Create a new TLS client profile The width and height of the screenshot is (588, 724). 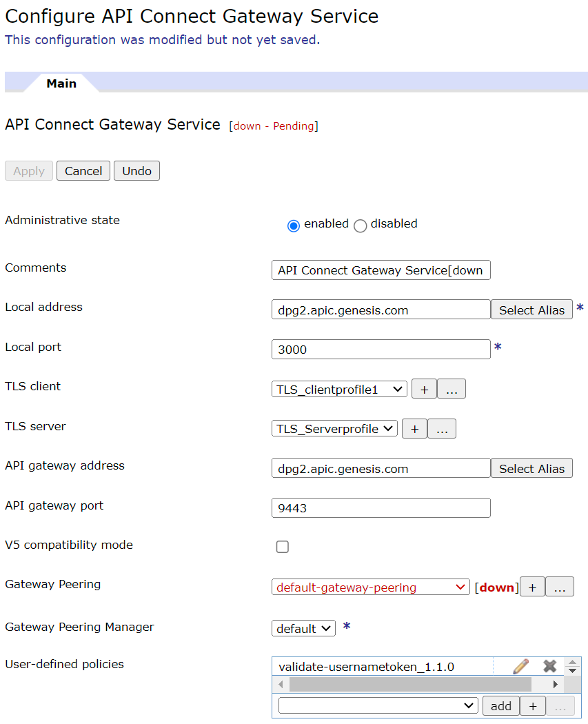424,388
